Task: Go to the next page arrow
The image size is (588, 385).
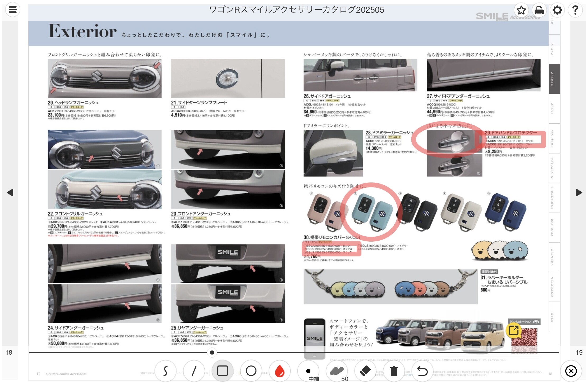Action: click(x=579, y=192)
